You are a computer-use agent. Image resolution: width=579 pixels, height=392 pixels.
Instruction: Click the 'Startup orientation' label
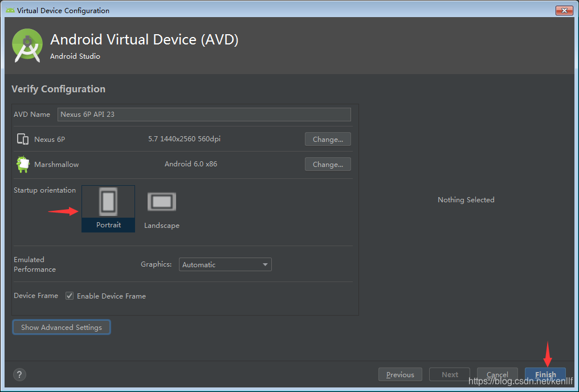pyautogui.click(x=44, y=190)
